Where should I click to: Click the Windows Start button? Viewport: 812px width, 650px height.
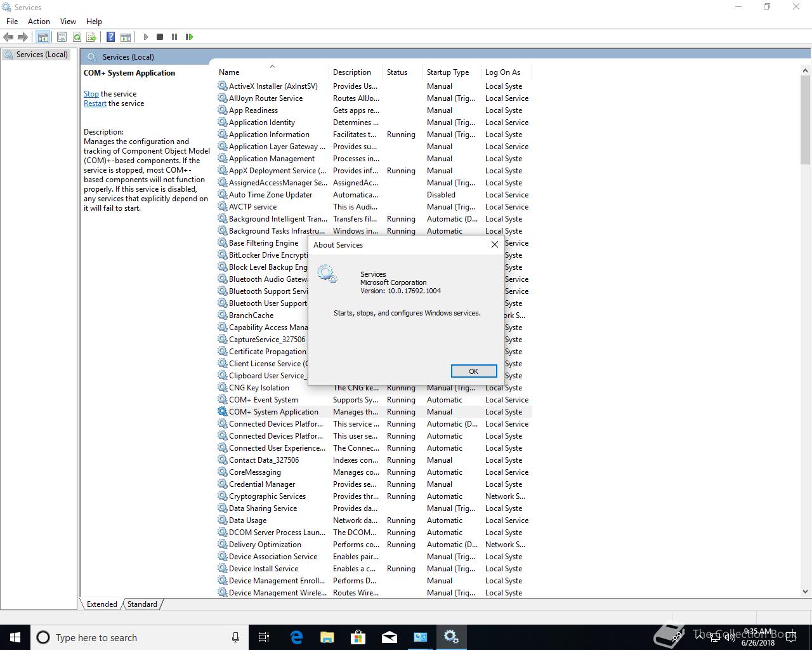15,637
